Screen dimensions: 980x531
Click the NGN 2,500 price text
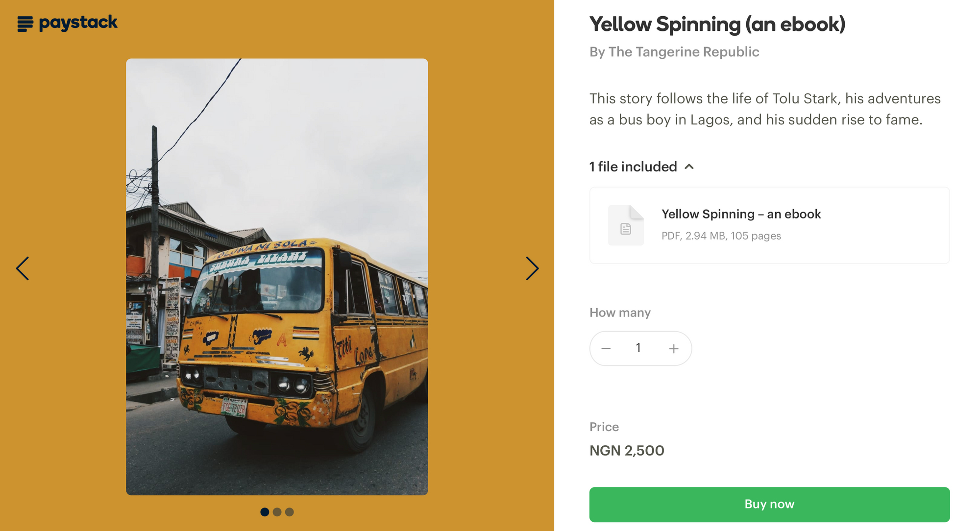pos(627,451)
